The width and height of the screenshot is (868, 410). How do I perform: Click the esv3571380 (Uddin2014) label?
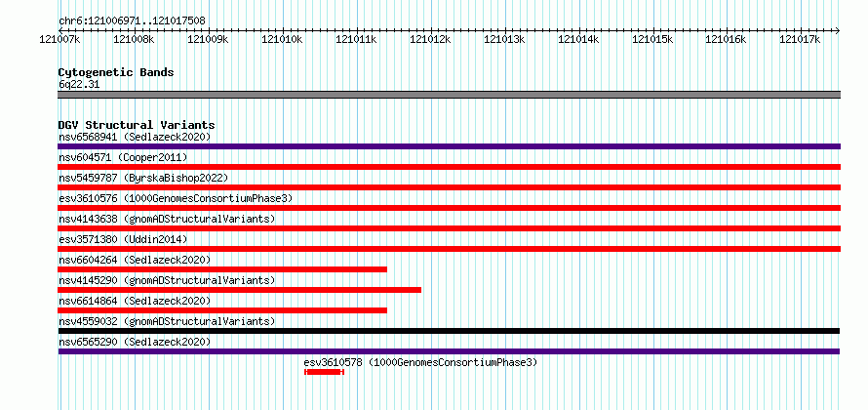pos(123,239)
